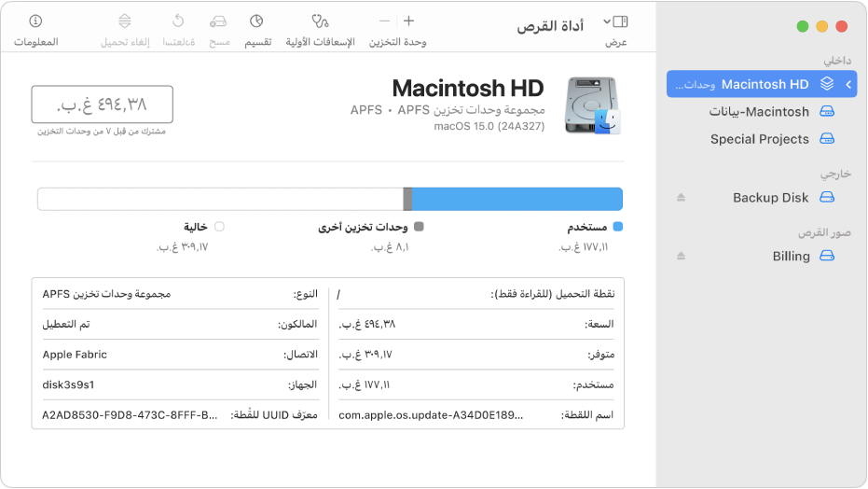Click the Disk Images (صور القرص) section header

824,232
